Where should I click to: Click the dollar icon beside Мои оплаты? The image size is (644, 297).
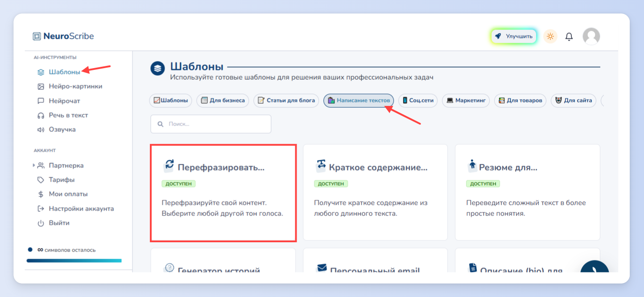pyautogui.click(x=41, y=194)
